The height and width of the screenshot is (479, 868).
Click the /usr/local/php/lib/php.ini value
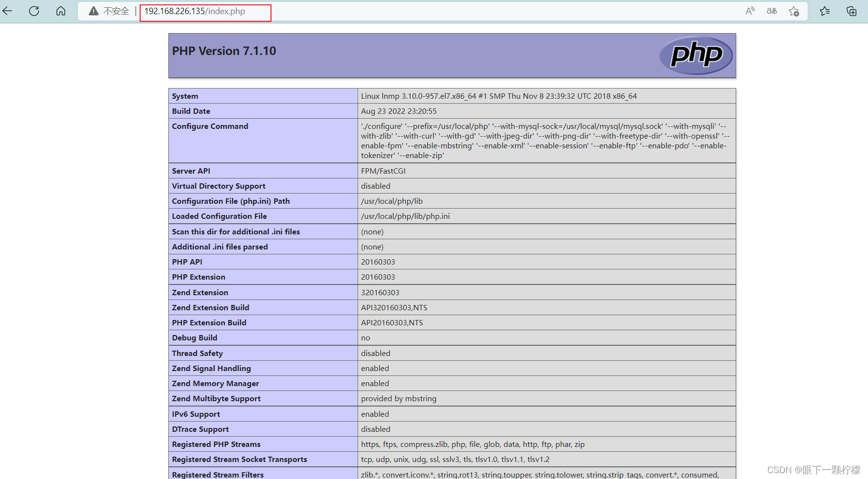pos(405,216)
